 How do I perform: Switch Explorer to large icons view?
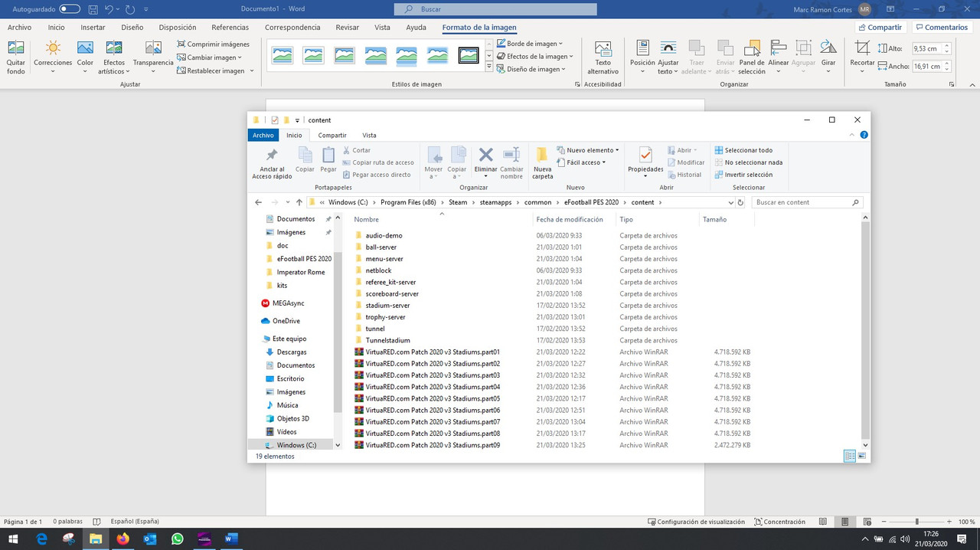tap(862, 456)
